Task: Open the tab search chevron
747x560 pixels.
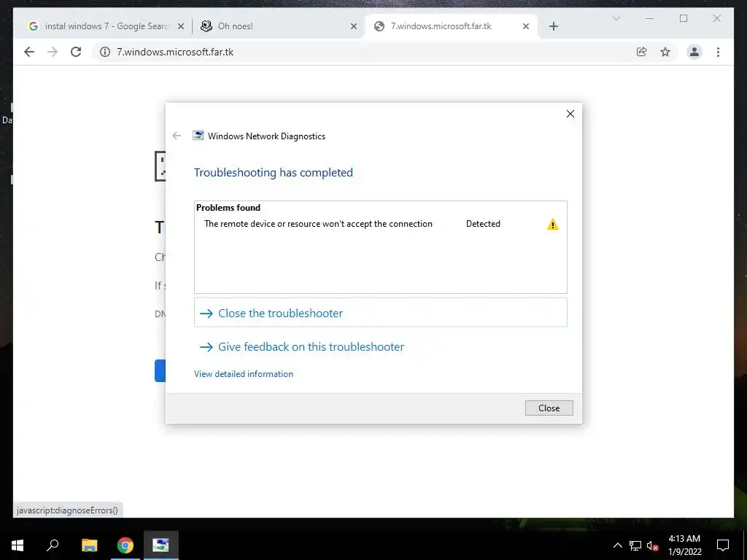Action: click(x=616, y=18)
